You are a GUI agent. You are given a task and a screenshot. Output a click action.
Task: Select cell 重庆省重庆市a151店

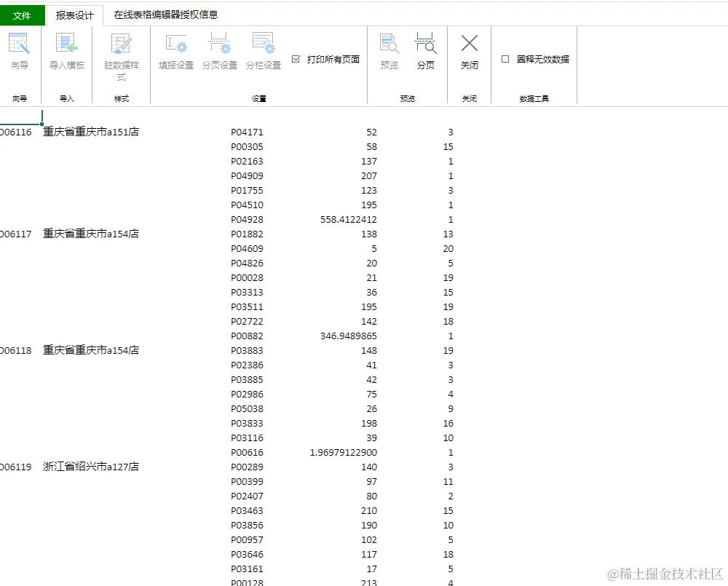click(x=91, y=132)
